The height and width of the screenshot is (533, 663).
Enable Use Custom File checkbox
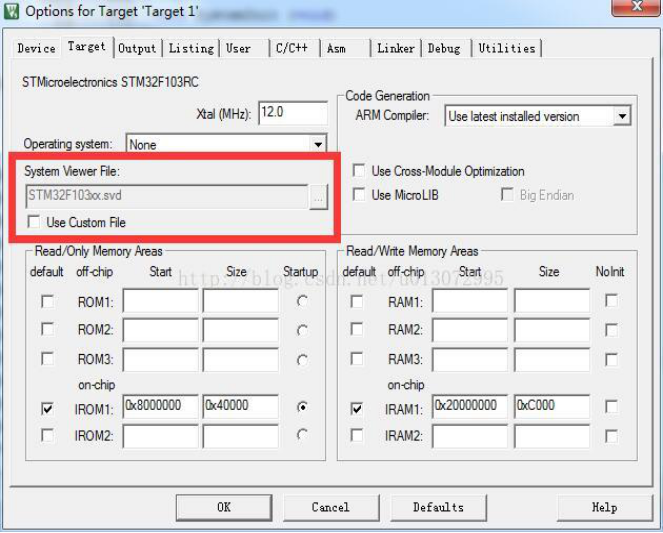(34, 222)
